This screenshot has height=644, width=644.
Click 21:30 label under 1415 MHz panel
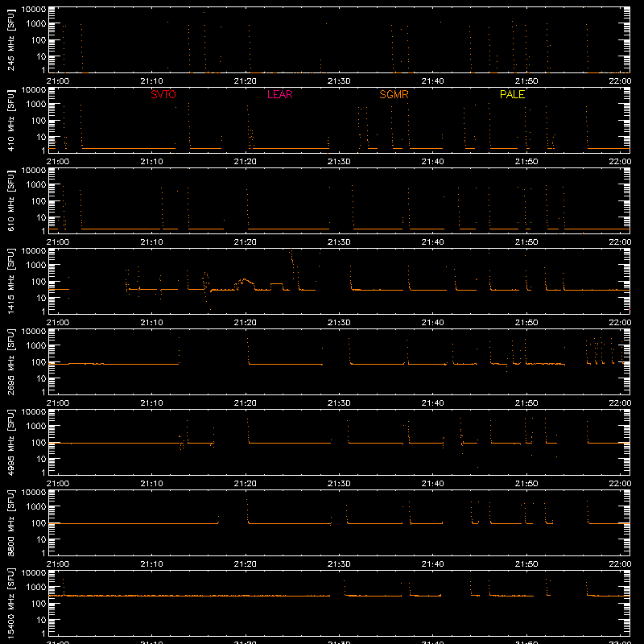(339, 323)
